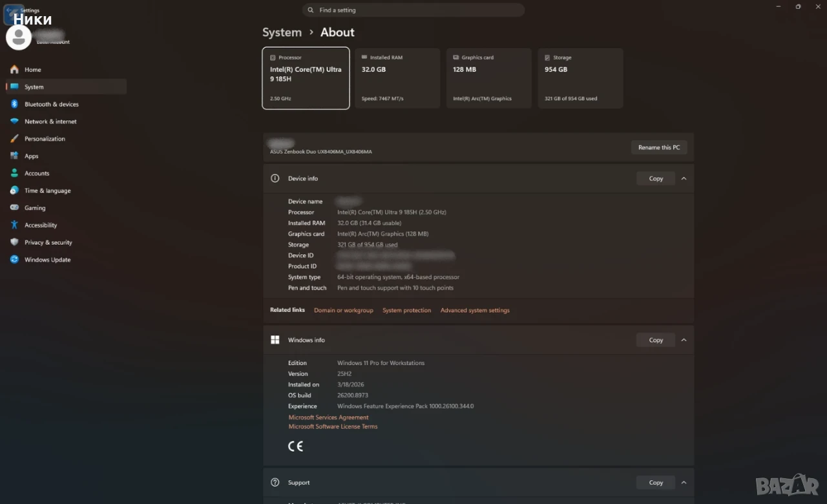Open Privacy & security shield icon
Viewport: 827px width, 504px height.
14,242
